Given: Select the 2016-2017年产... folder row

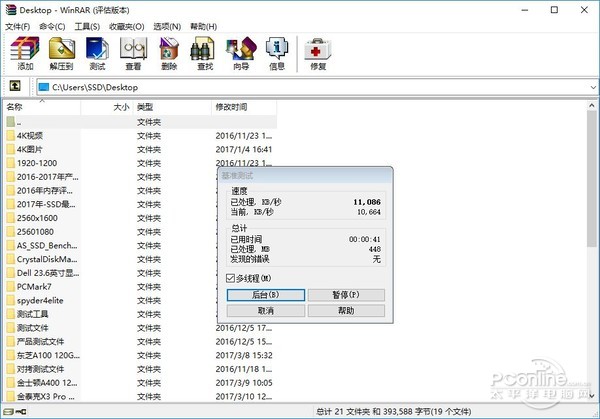Looking at the screenshot, I should pos(140,177).
